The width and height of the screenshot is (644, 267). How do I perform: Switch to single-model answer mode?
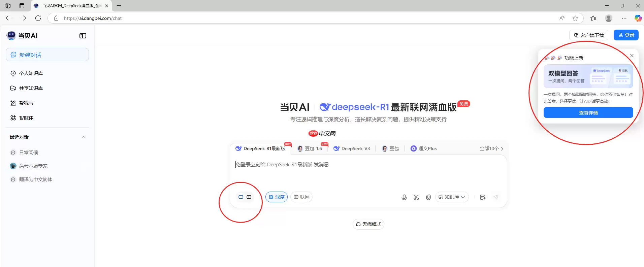pyautogui.click(x=241, y=197)
